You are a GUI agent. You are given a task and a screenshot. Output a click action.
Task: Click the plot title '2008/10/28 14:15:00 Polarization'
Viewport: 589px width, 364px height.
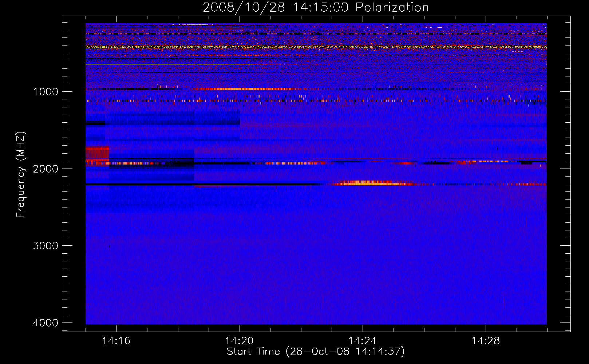click(x=316, y=7)
